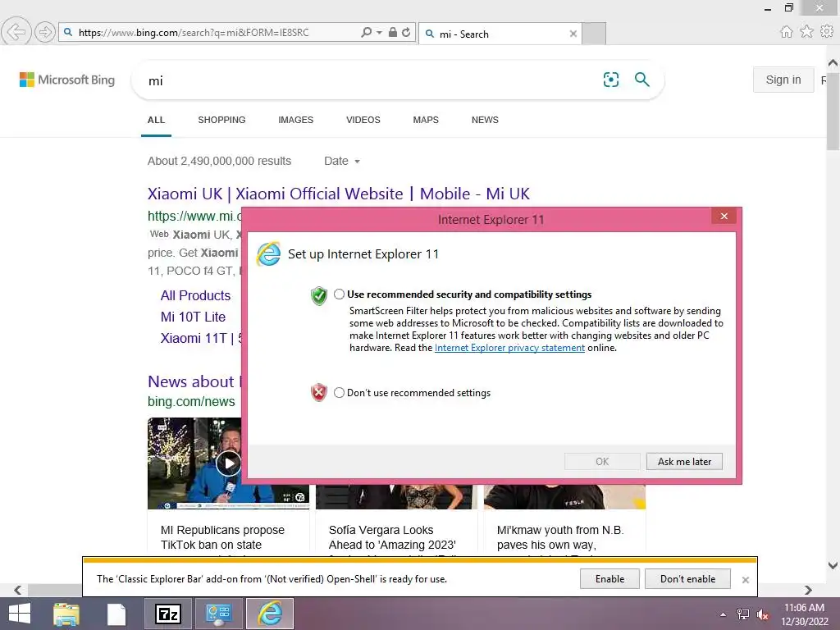Click the vertical scrollbar up arrow

833,62
